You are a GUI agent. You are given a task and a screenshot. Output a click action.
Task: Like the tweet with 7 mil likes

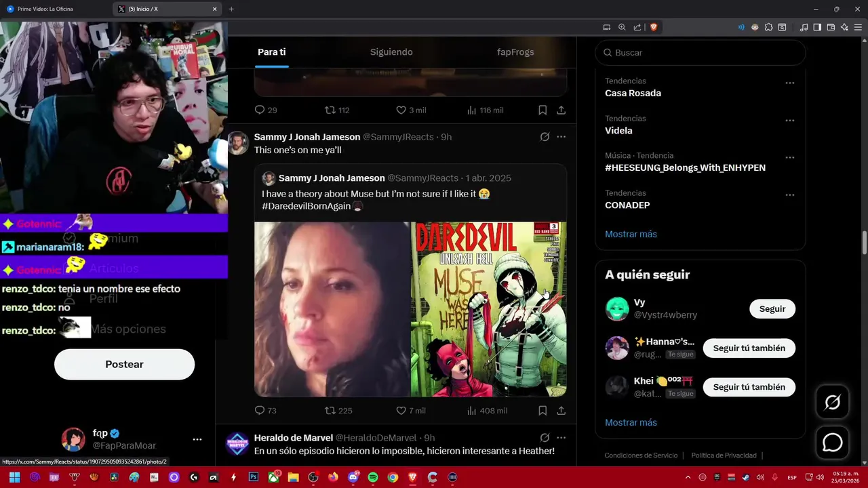point(411,411)
